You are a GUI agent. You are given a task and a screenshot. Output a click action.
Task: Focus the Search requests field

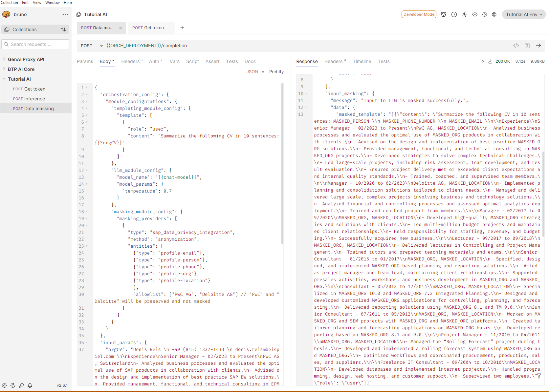click(35, 44)
